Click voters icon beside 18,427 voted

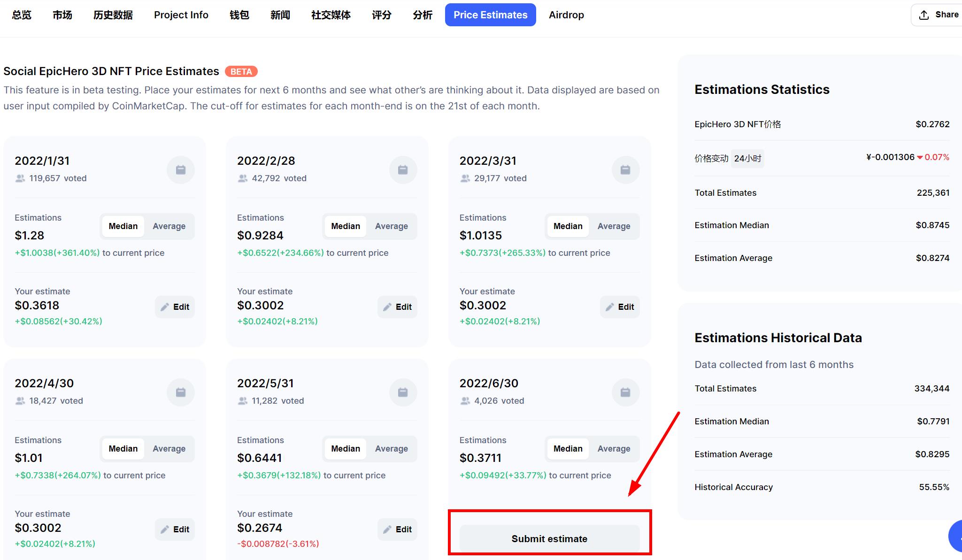click(20, 401)
